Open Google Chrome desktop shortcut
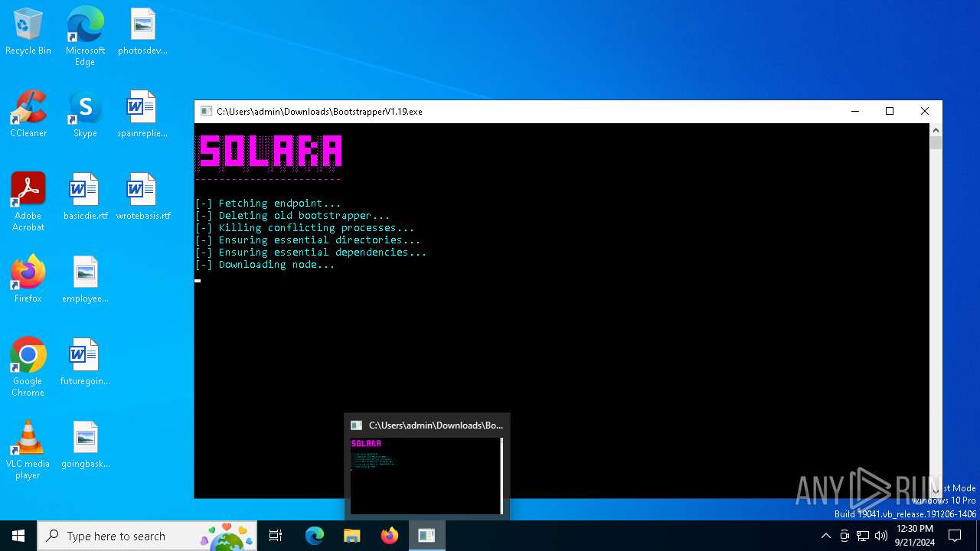Viewport: 980px width, 551px height. [x=28, y=367]
